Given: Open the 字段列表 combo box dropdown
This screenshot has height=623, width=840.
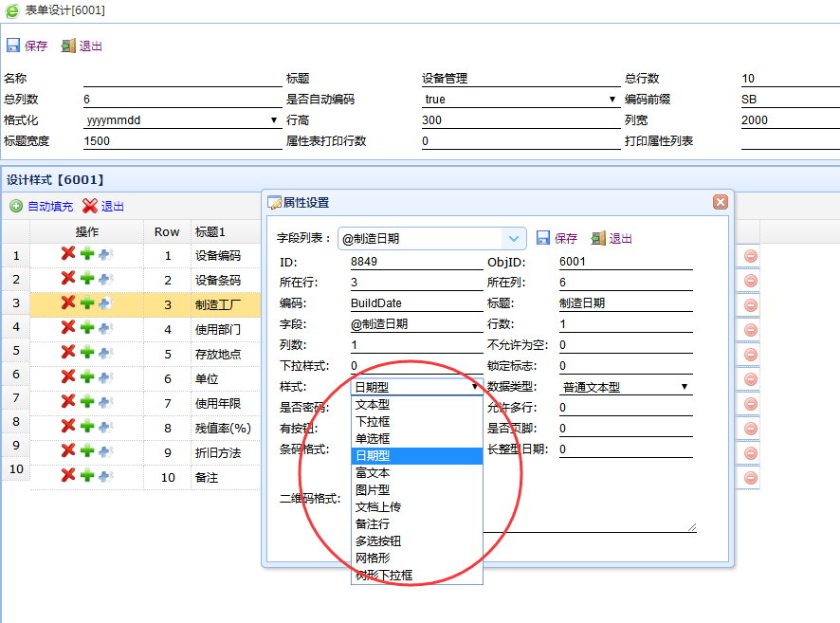Looking at the screenshot, I should (514, 239).
